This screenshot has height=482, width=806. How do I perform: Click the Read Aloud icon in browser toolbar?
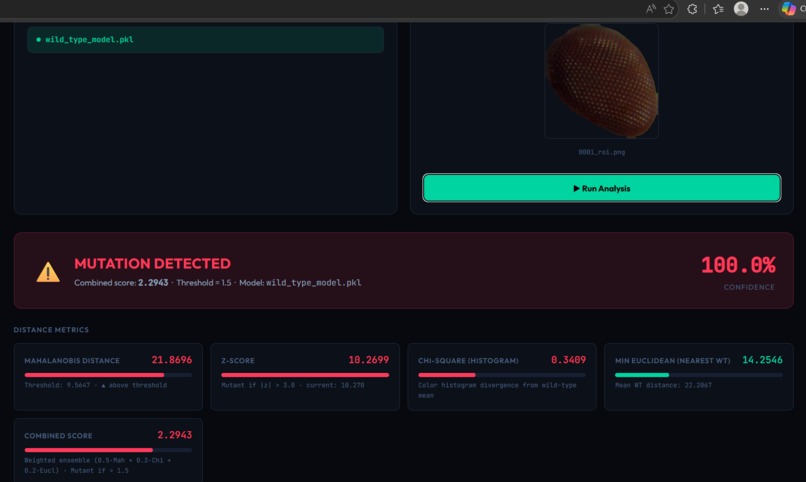651,9
